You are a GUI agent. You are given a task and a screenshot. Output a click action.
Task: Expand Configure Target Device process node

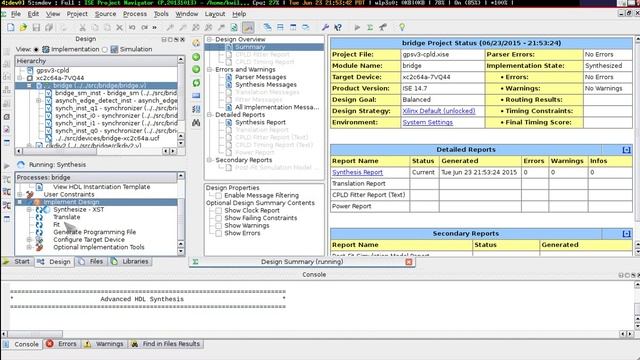pos(29,240)
